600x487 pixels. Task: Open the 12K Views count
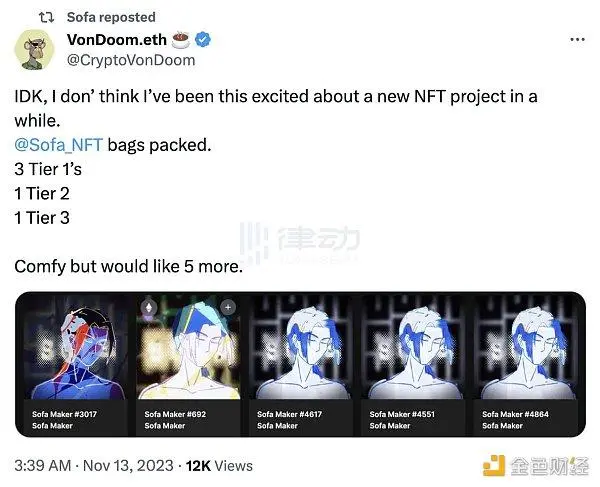pyautogui.click(x=219, y=466)
